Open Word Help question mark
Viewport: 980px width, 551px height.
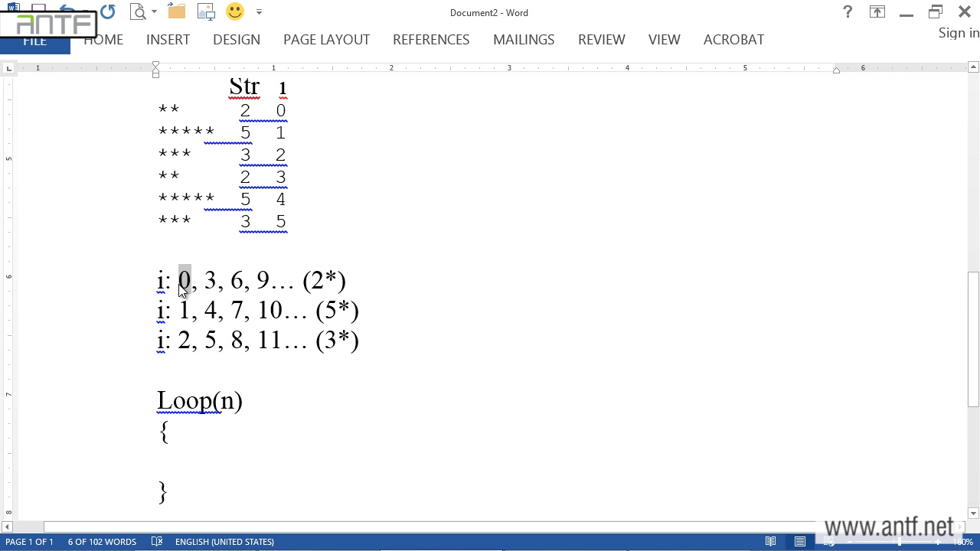pos(848,12)
